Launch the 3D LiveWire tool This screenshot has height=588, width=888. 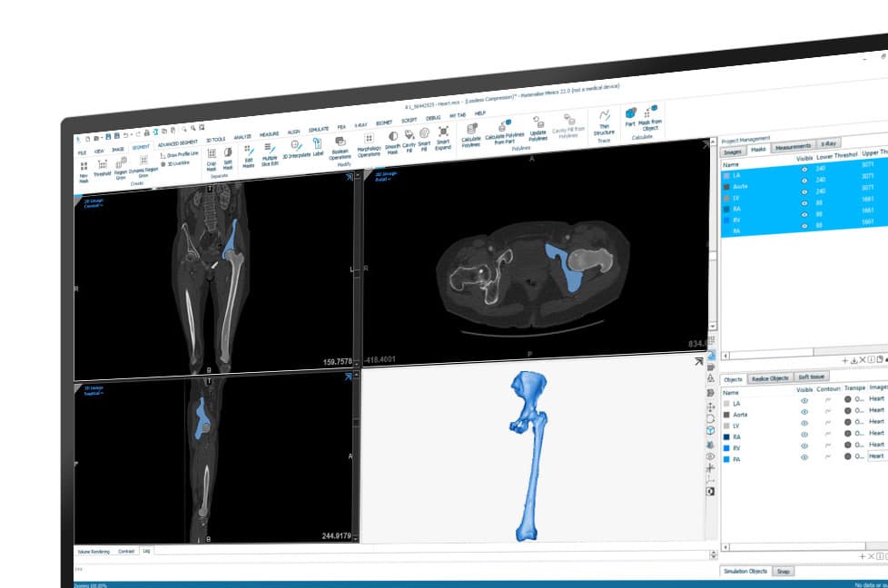(x=175, y=163)
